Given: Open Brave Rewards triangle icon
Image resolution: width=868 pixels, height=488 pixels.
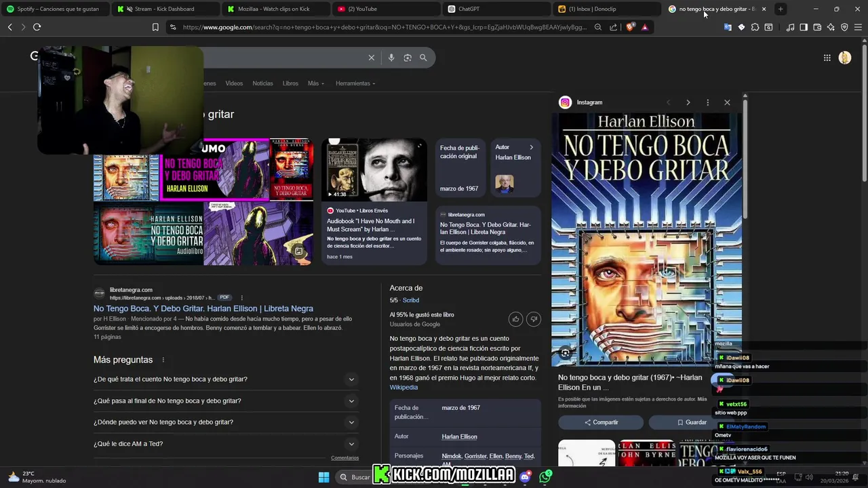Looking at the screenshot, I should 644,27.
